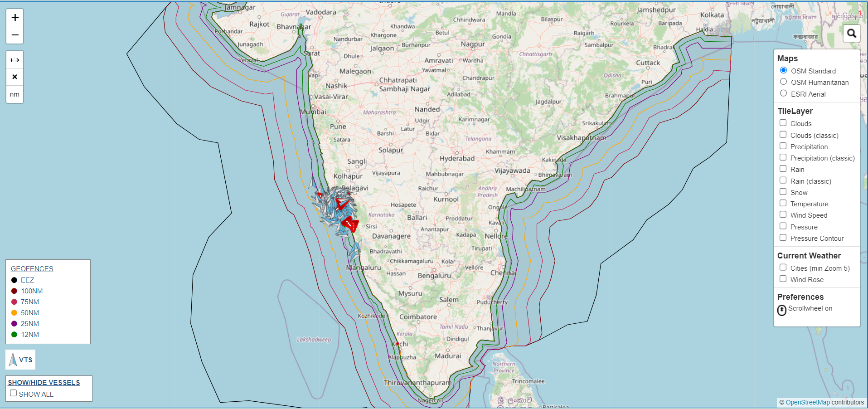
Task: Collapse the GEOFENCES legend heading
Action: tap(32, 269)
